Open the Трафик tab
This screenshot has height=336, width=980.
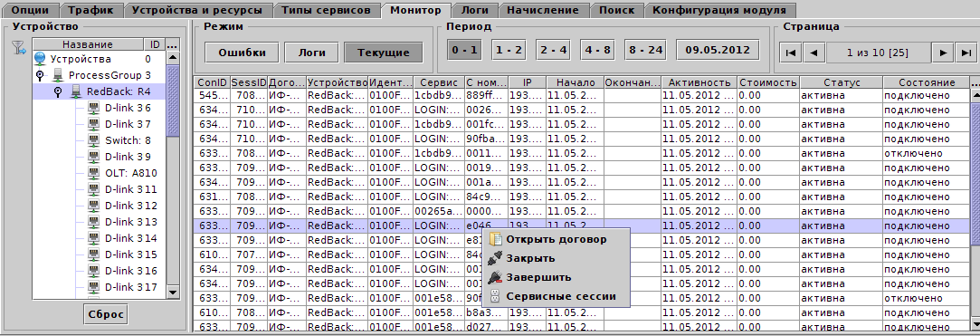[x=91, y=10]
